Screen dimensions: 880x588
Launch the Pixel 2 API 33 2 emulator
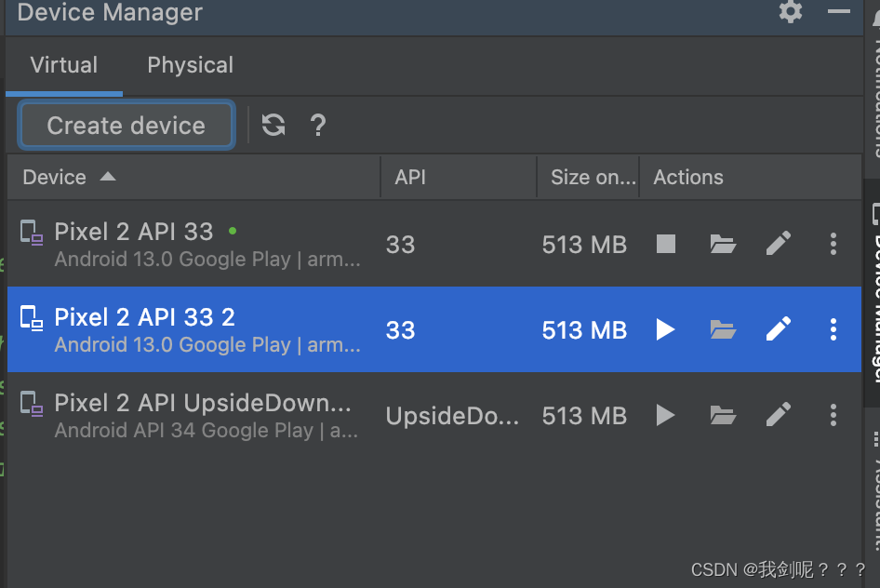pyautogui.click(x=666, y=329)
